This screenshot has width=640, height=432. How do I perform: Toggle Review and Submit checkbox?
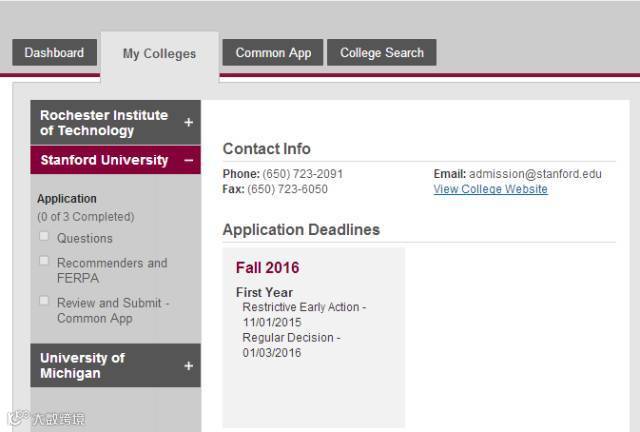[44, 300]
